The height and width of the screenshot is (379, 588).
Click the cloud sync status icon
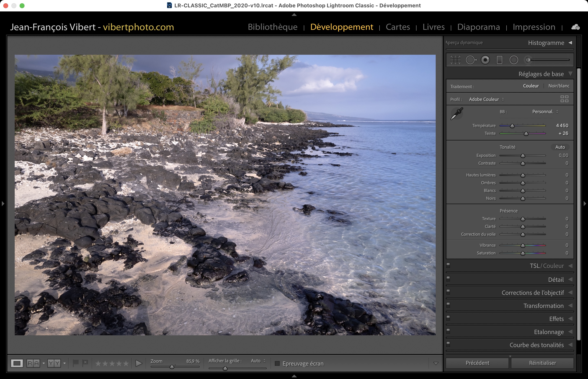point(575,27)
